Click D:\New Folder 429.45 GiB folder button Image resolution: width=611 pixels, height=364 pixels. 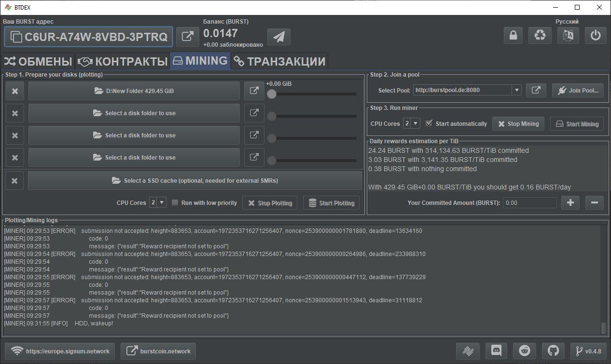(134, 91)
